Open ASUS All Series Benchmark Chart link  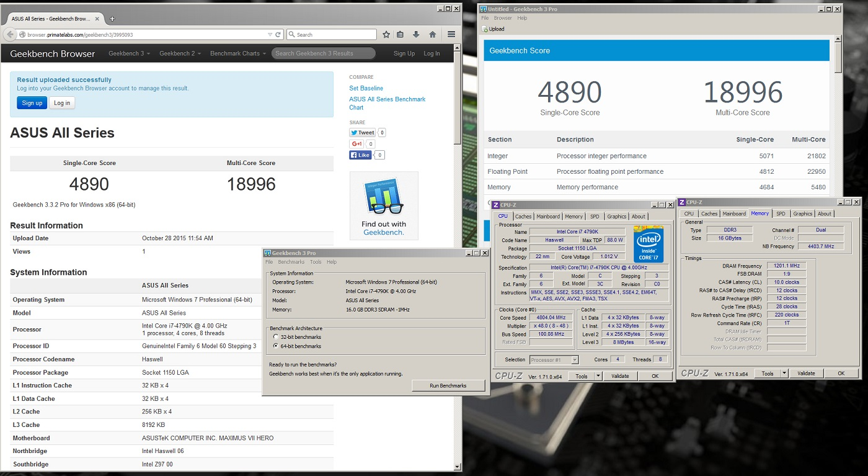(x=387, y=103)
